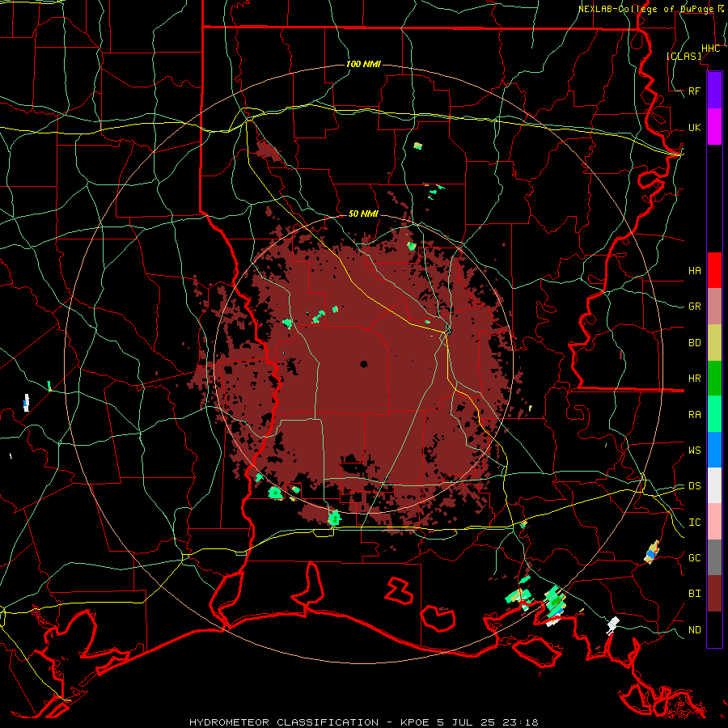Screen dimensions: 728x728
Task: Click the BI brown legend swatch
Action: point(714,594)
